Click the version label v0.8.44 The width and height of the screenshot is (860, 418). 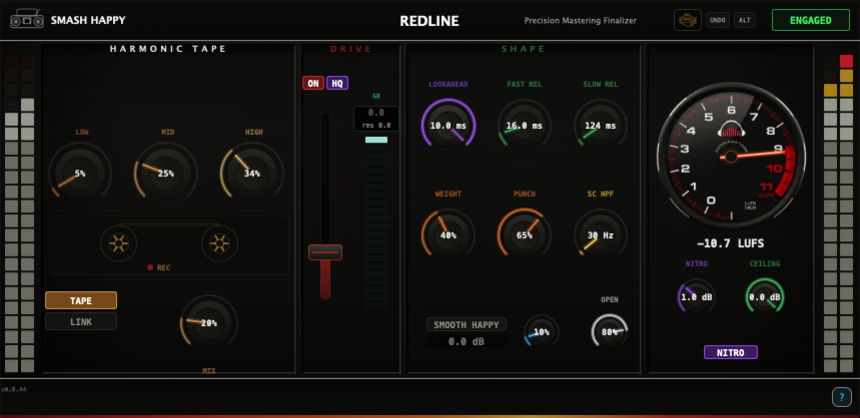pos(13,389)
